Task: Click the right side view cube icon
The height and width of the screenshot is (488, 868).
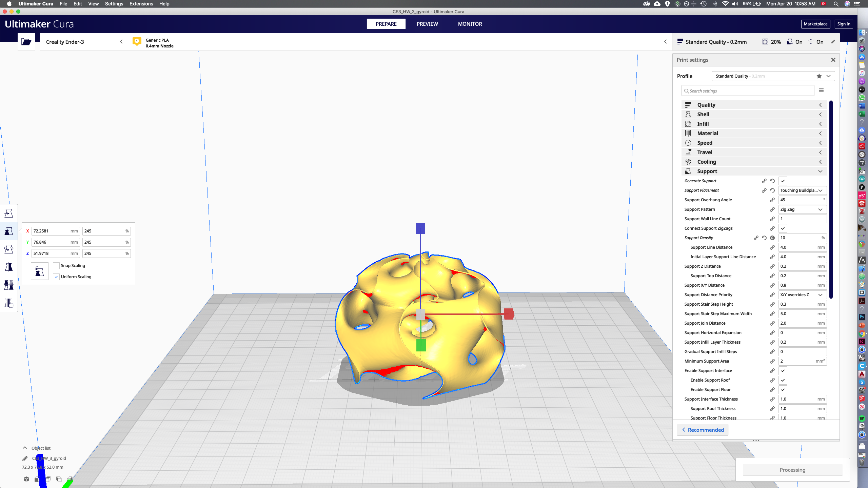Action: coord(70,479)
